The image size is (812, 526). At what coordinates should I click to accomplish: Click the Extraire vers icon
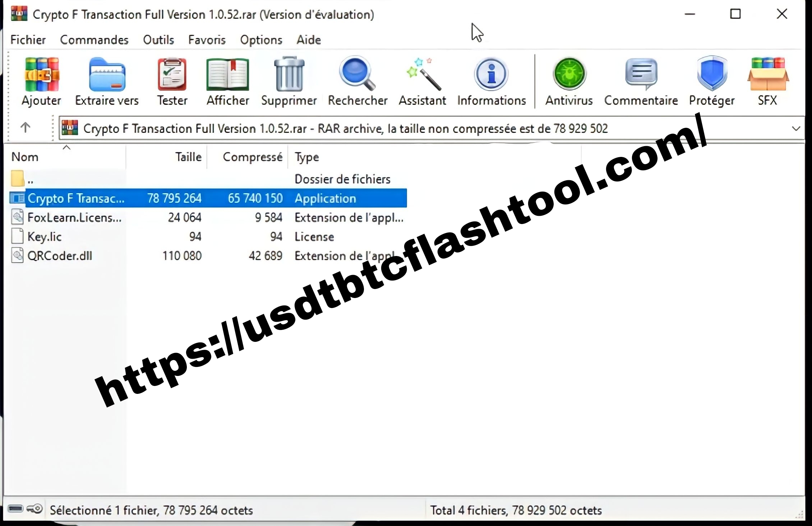pos(107,80)
